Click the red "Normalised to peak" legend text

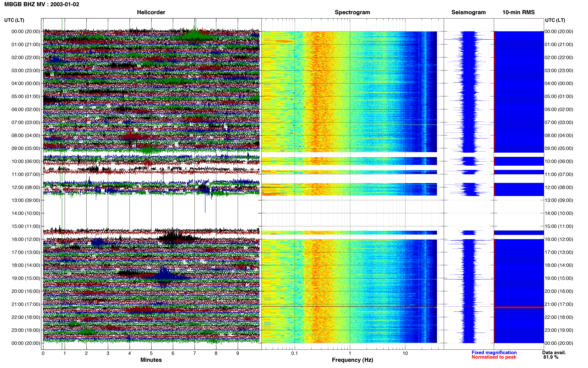[x=494, y=357]
